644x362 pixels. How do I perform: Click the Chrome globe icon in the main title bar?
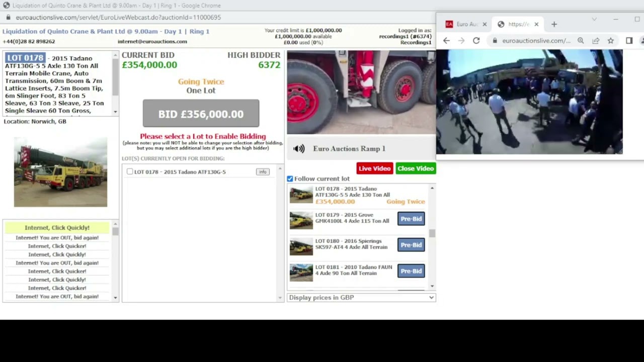[x=6, y=6]
